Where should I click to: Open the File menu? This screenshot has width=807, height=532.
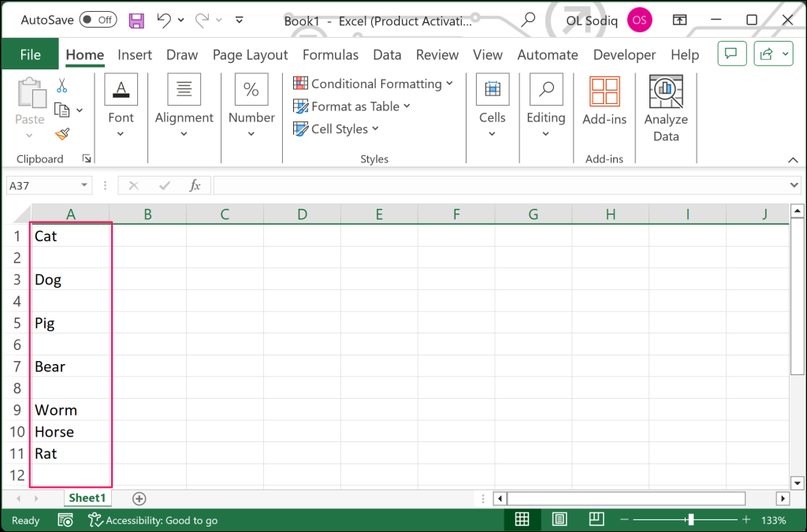point(30,54)
